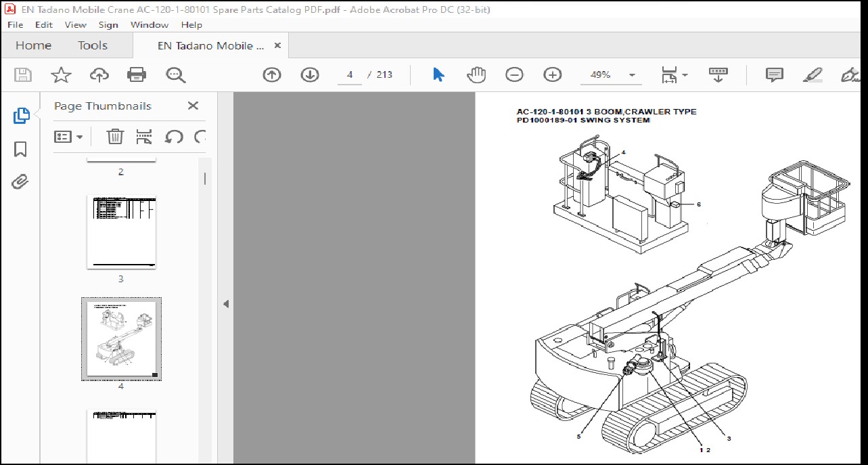Select page 3 thumbnail
The width and height of the screenshot is (868, 465).
coord(121,232)
